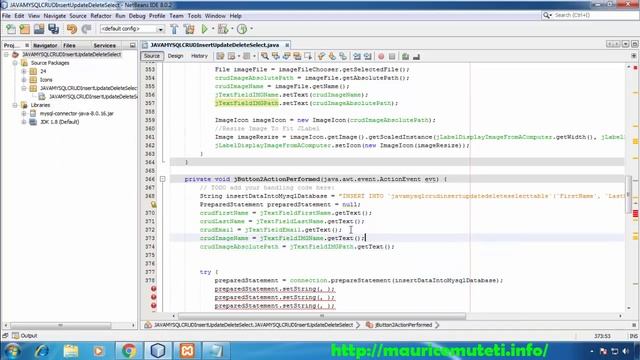Click the Redo arrow icon
The image size is (640, 360).
[x=86, y=29]
